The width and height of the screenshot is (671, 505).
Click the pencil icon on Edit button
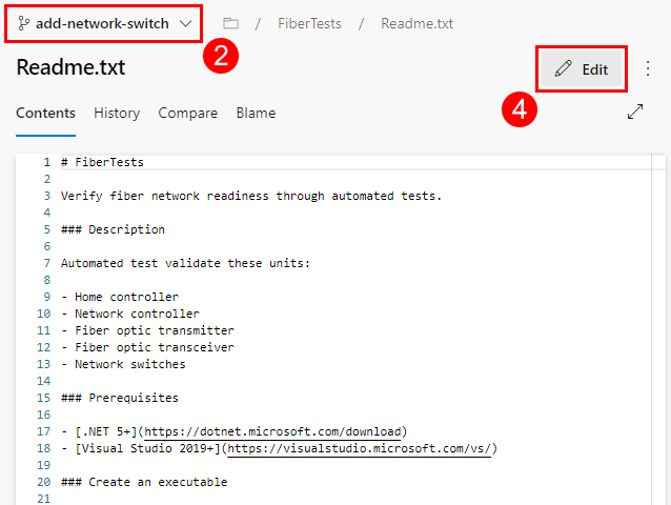tap(563, 68)
